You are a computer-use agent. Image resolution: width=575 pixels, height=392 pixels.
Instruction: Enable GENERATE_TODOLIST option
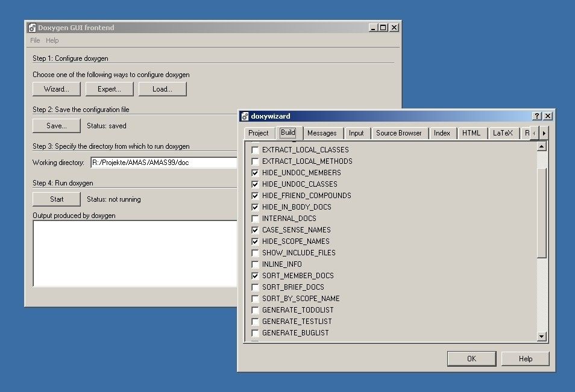pos(255,310)
